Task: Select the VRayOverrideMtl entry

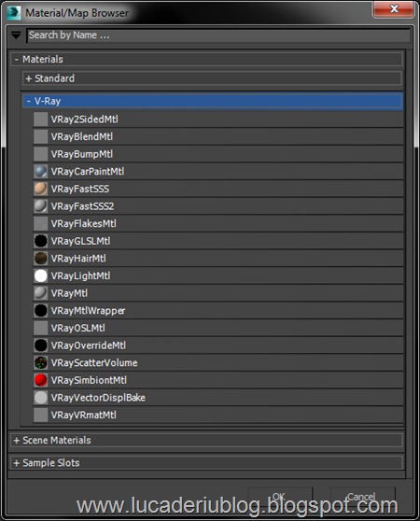Action: click(x=218, y=345)
